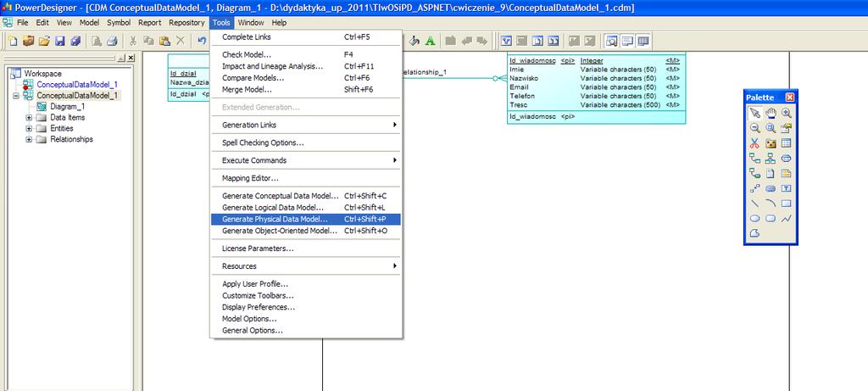Open the Symbol menu in menu bar

[x=119, y=23]
